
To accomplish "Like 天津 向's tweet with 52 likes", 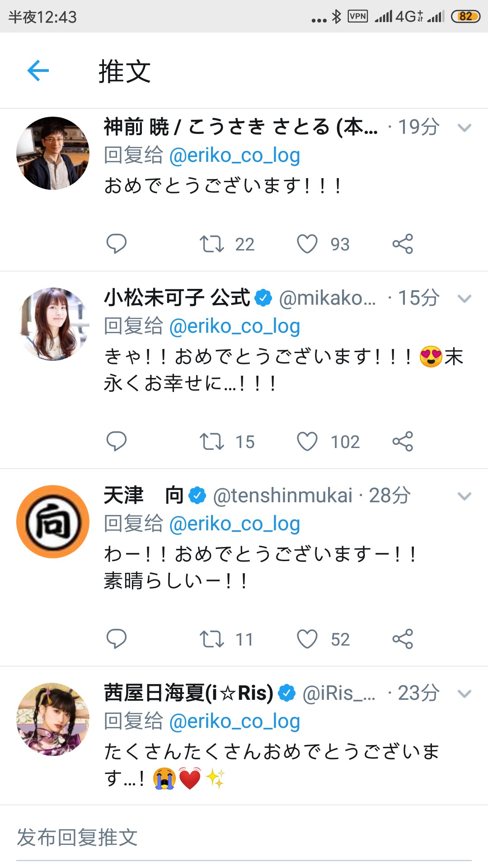I will pyautogui.click(x=307, y=639).
